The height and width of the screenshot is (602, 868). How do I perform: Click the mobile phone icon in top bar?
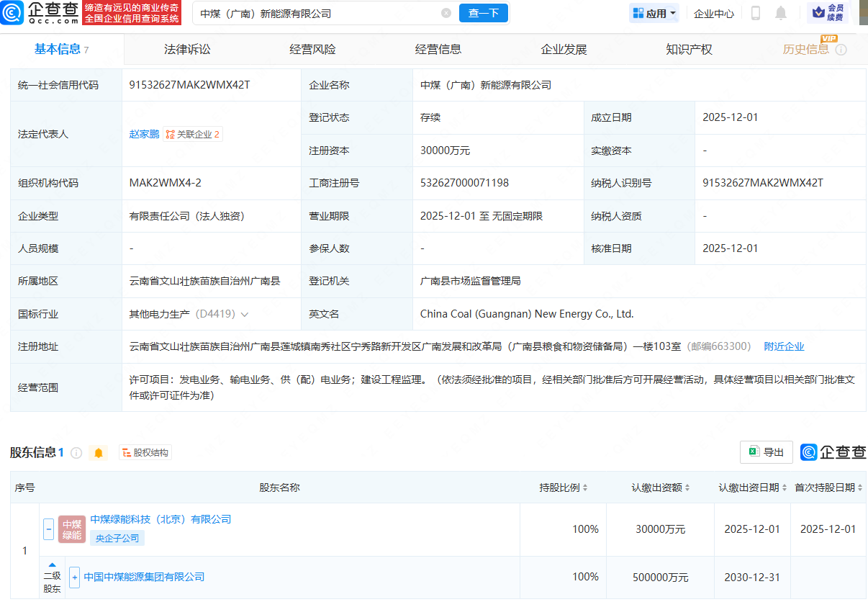click(755, 13)
